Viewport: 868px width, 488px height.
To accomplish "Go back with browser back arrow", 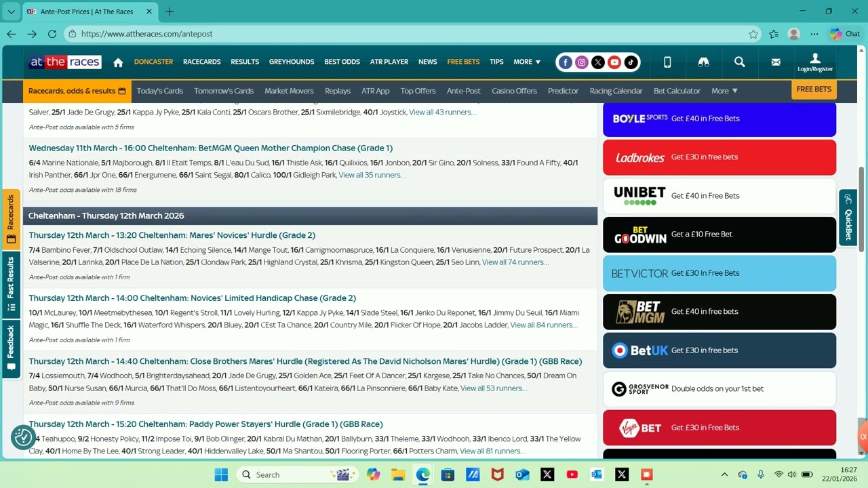I will 12,34.
